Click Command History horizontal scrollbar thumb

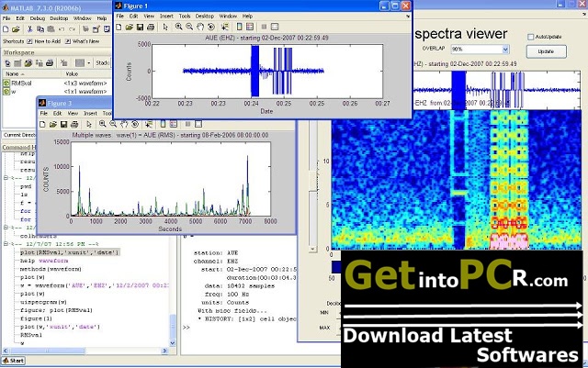[x=47, y=351]
